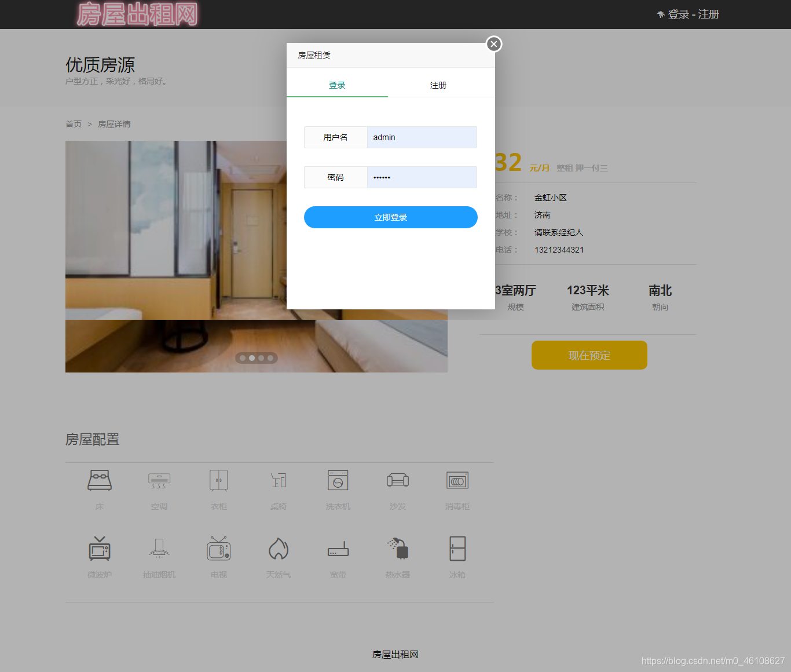Screen dimensions: 791x672
Task: Click the 房屋出租网 logo
Action: pyautogui.click(x=137, y=14)
